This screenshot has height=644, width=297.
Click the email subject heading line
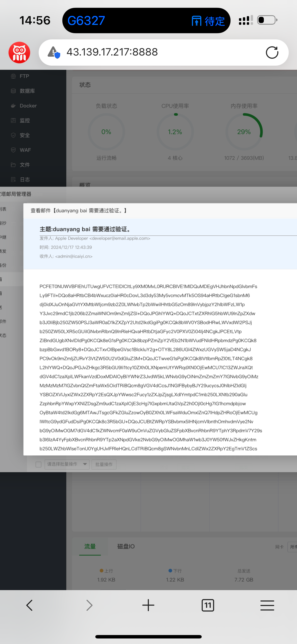85,229
